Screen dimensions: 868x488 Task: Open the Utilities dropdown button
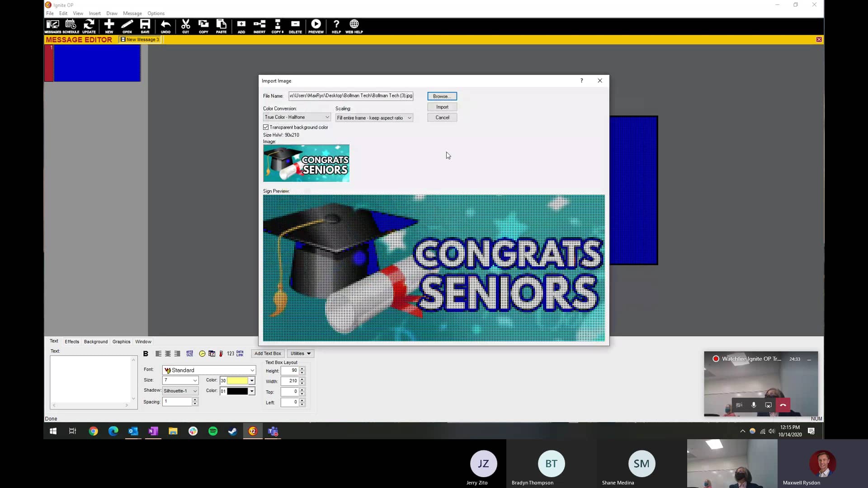coord(300,354)
